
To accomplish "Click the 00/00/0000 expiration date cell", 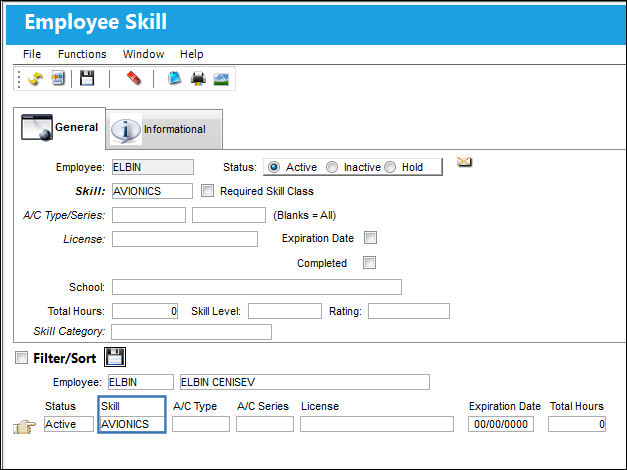I will pyautogui.click(x=501, y=424).
